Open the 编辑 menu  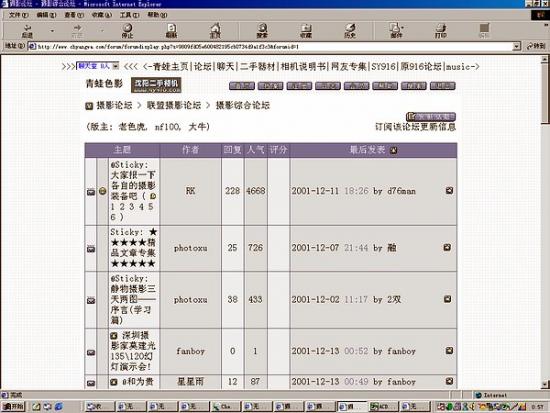(46, 15)
